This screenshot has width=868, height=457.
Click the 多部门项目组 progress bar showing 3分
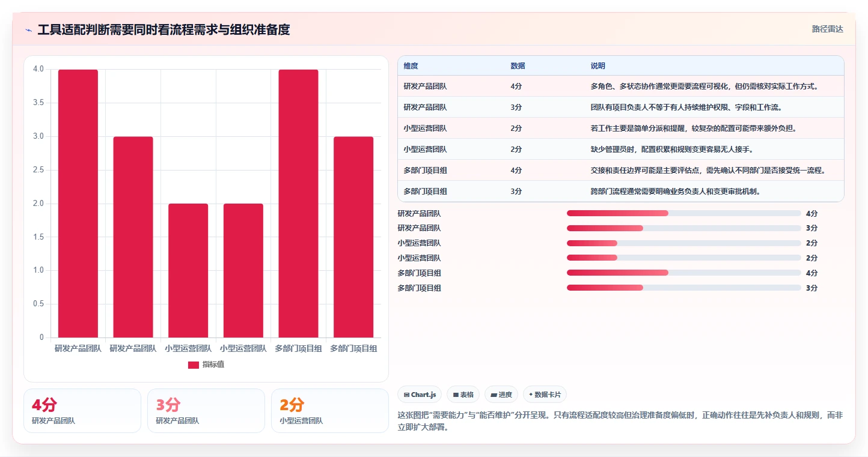[x=683, y=288]
